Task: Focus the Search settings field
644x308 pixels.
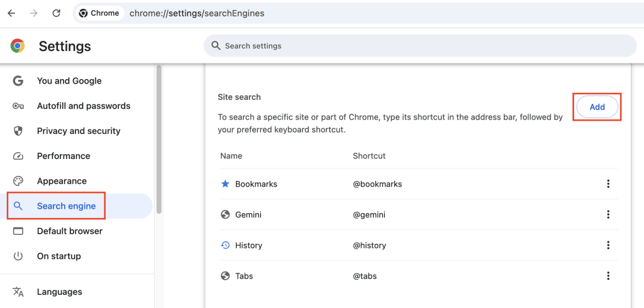Action: [x=420, y=46]
